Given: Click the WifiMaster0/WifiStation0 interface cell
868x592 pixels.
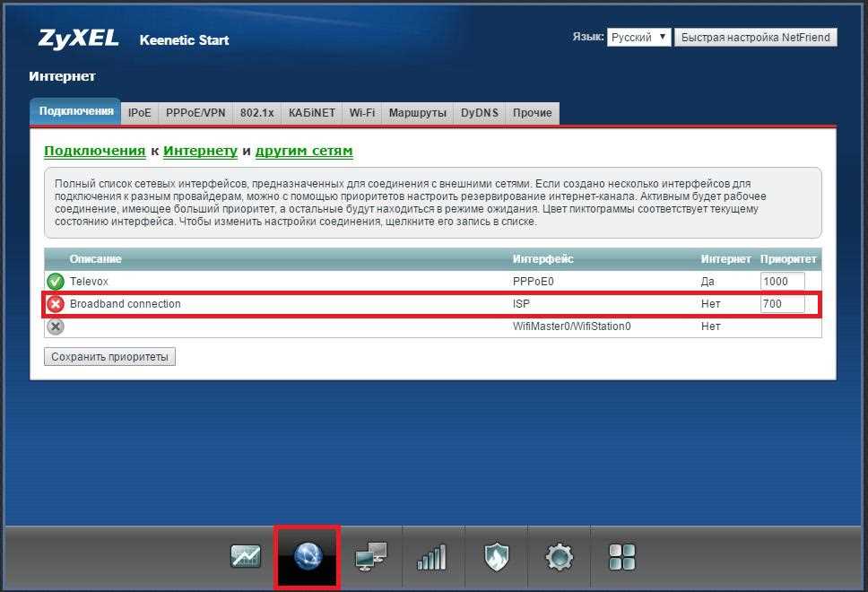Looking at the screenshot, I should coord(572,326).
